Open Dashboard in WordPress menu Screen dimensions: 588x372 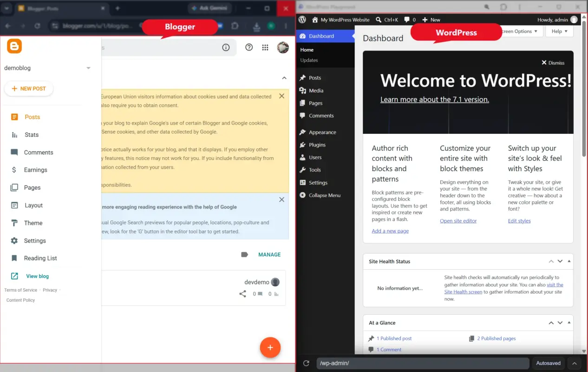click(x=326, y=36)
